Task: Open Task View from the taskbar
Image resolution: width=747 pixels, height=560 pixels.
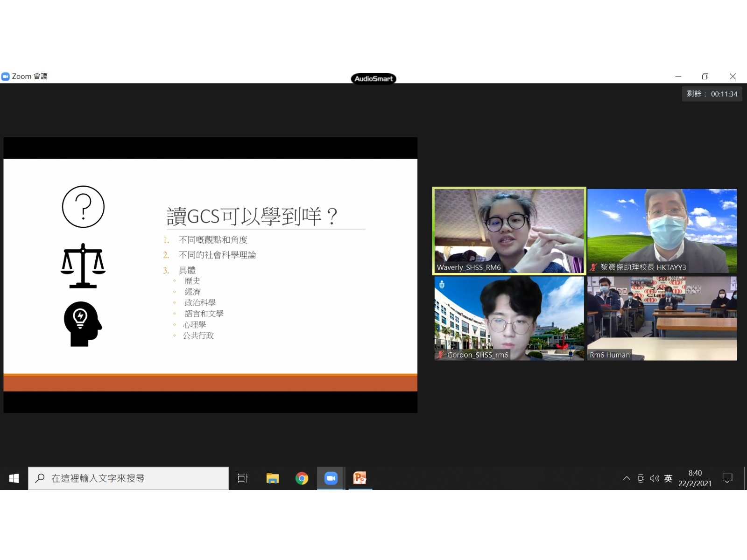Action: pyautogui.click(x=243, y=478)
